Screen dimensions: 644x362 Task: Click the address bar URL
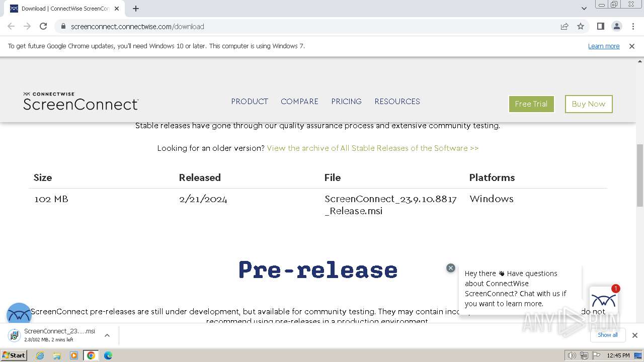pos(137,26)
